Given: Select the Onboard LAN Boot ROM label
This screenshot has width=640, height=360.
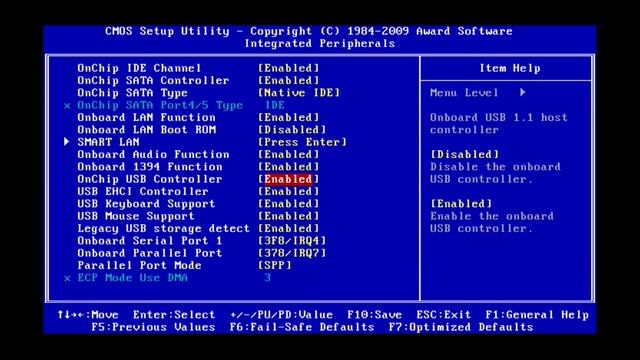Looking at the screenshot, I should point(146,130).
